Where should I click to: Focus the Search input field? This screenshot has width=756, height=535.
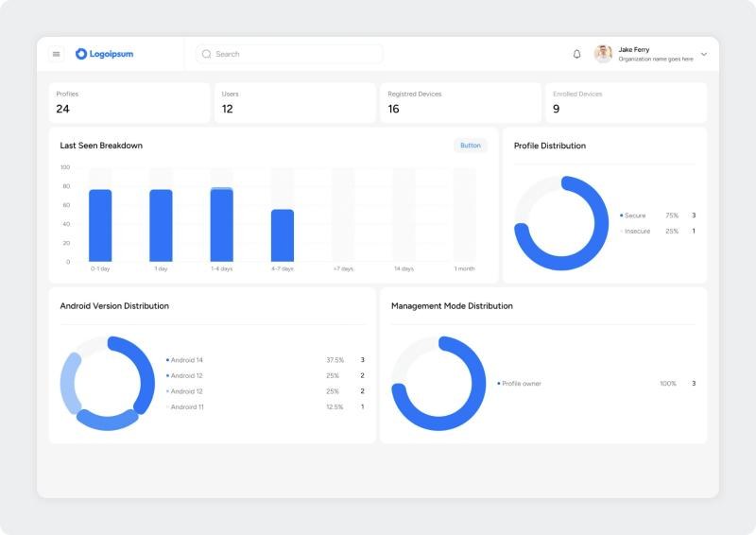click(x=289, y=54)
